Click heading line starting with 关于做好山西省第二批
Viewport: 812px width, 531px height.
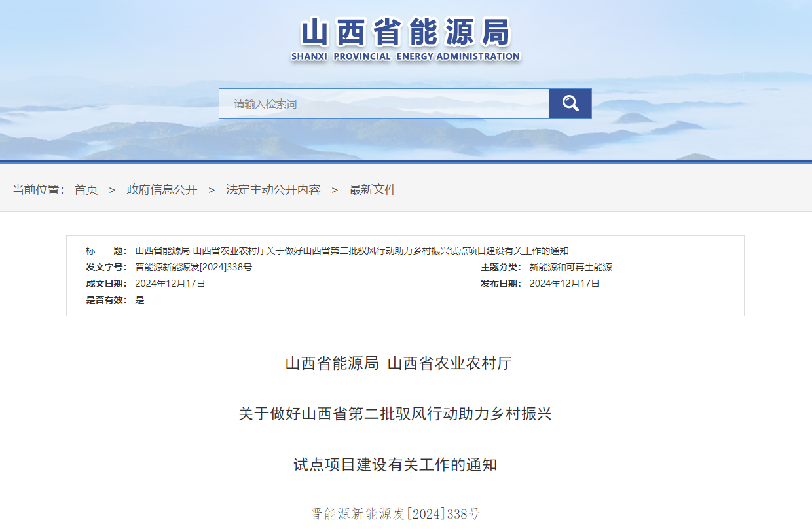[395, 414]
